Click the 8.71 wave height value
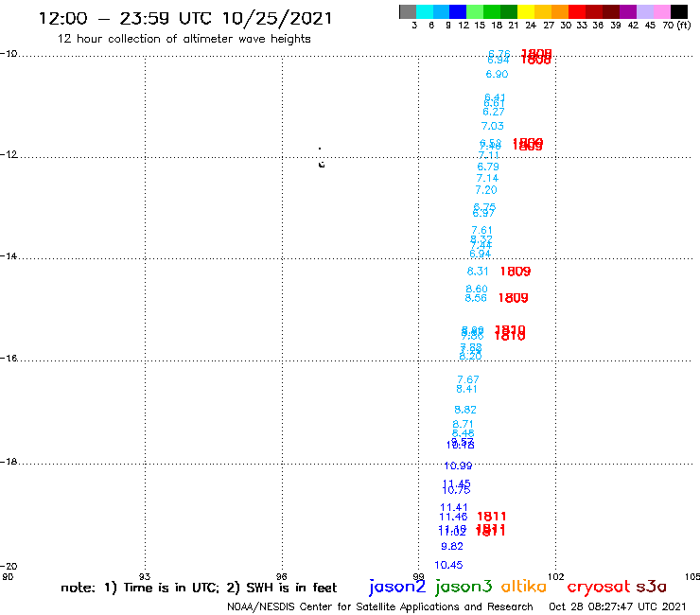Screen dimensions: 700x615 [463, 424]
